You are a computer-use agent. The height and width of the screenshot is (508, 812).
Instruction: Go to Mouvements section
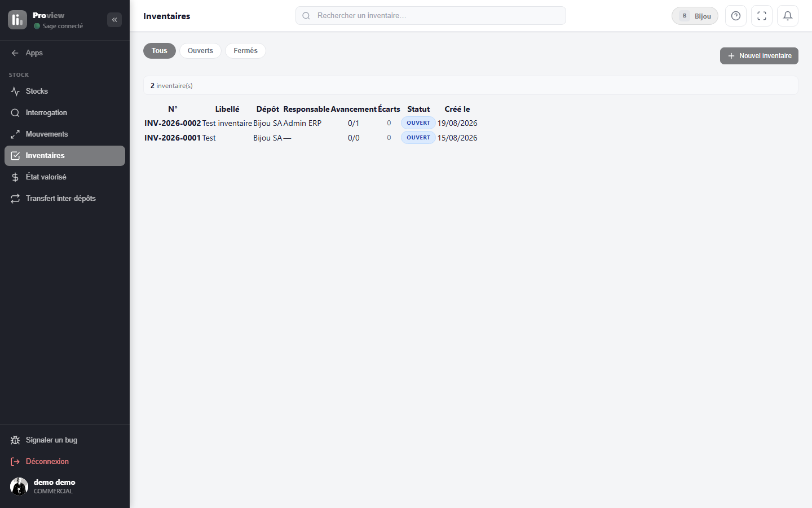[x=65, y=134]
